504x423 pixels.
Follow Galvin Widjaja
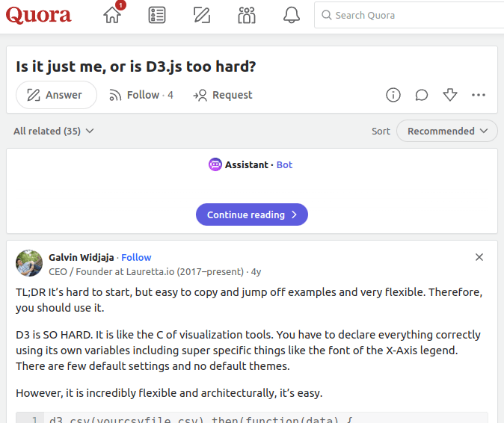tap(136, 257)
